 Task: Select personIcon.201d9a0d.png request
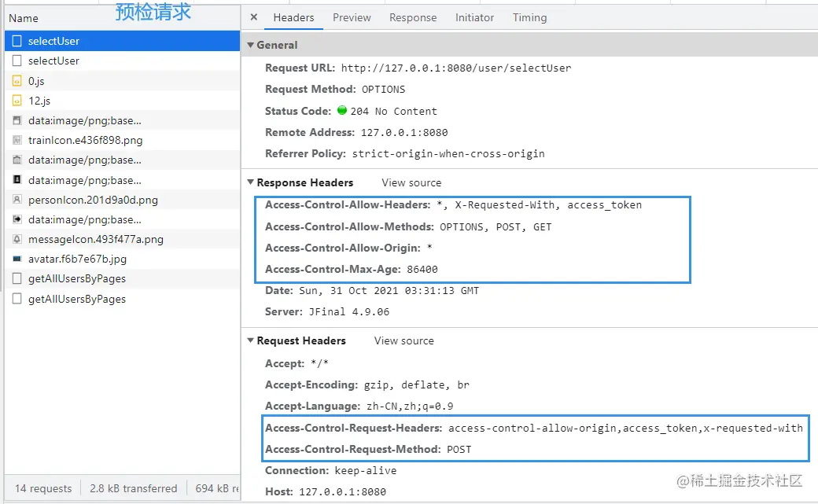[122, 200]
